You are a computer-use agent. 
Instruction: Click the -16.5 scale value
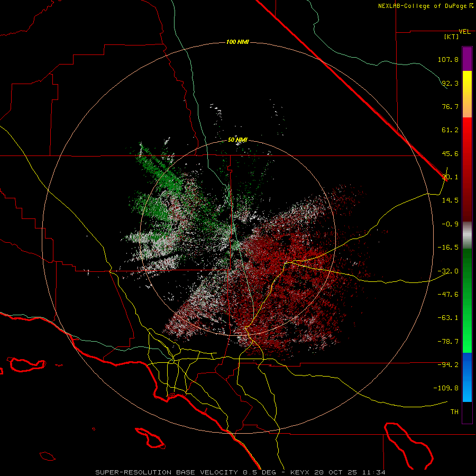click(448, 248)
